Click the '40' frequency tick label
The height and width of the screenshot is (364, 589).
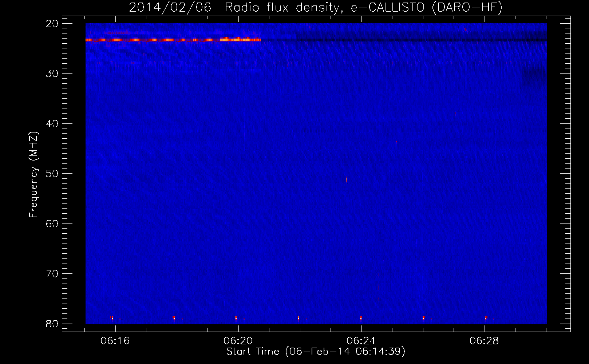pyautogui.click(x=52, y=124)
